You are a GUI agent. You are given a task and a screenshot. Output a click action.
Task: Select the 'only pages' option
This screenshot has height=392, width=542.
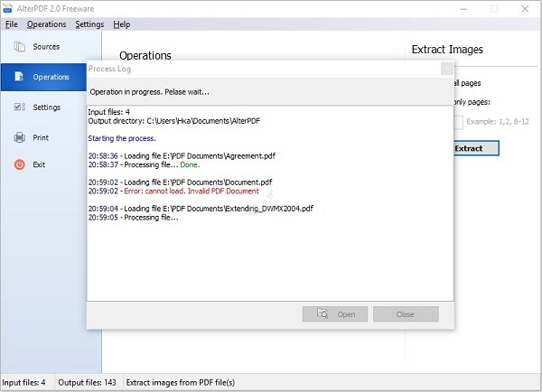click(472, 102)
